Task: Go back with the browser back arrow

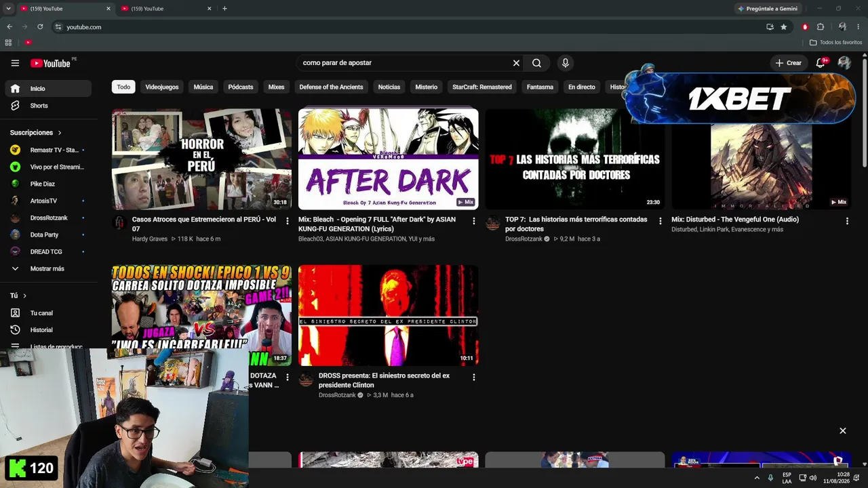Action: pyautogui.click(x=9, y=27)
